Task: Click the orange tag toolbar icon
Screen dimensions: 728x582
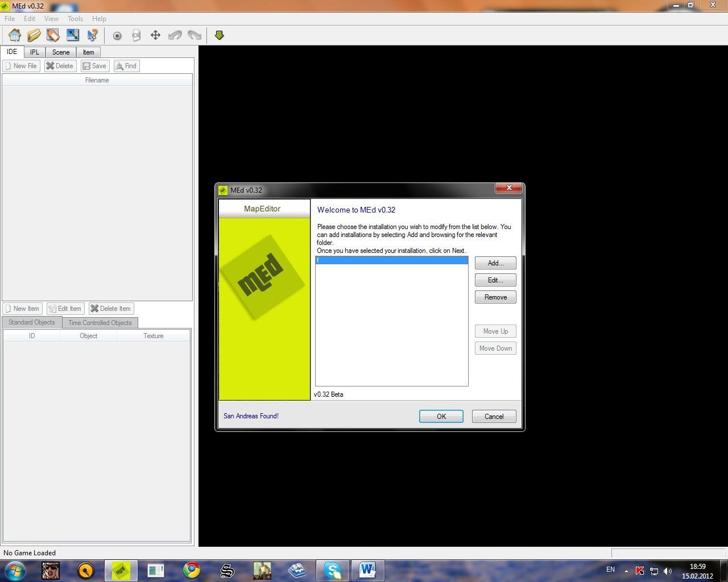Action: point(53,35)
